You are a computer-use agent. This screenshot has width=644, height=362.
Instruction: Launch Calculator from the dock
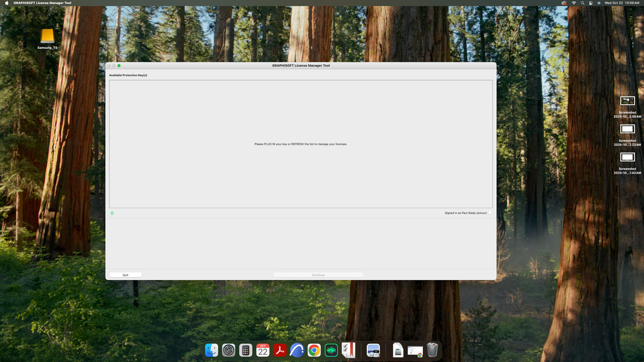click(x=246, y=350)
